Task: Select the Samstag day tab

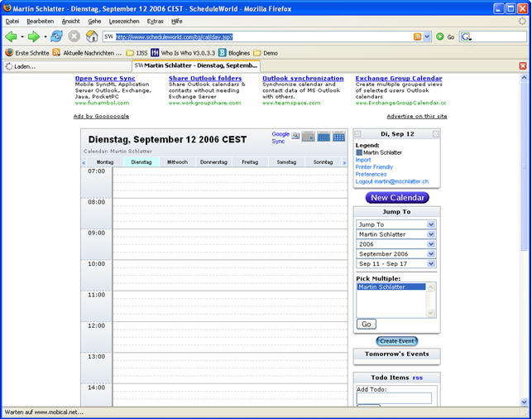Action: 286,162
